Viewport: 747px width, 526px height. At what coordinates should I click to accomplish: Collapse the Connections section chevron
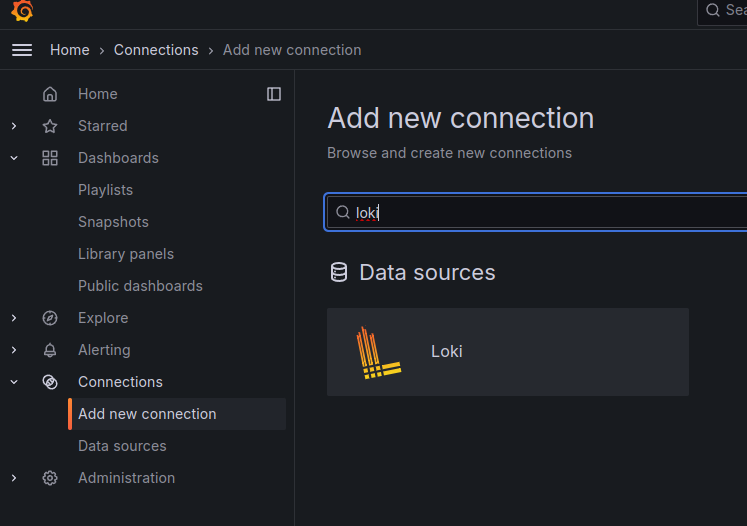(x=14, y=382)
